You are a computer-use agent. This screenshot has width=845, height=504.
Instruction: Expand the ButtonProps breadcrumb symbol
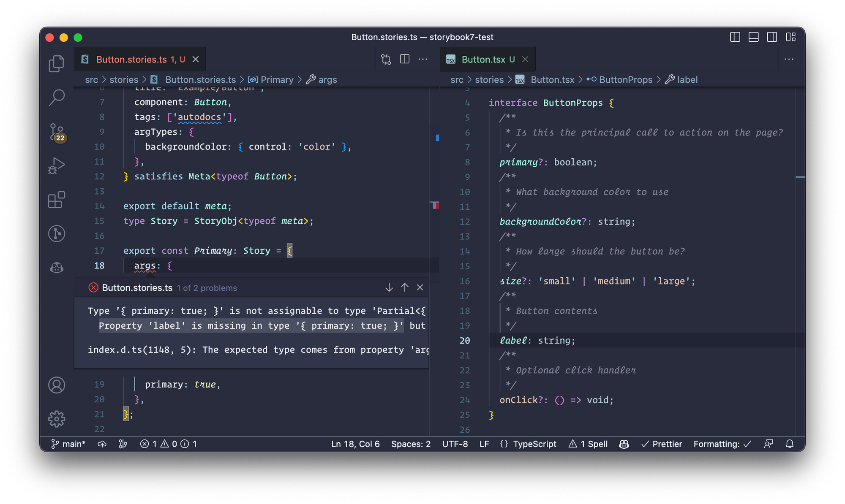[625, 80]
